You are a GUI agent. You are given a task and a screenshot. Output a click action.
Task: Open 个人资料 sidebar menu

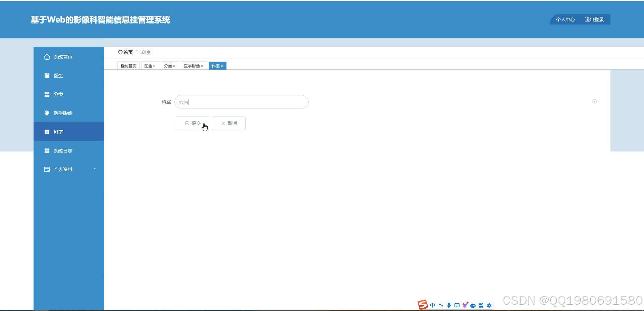[69, 169]
